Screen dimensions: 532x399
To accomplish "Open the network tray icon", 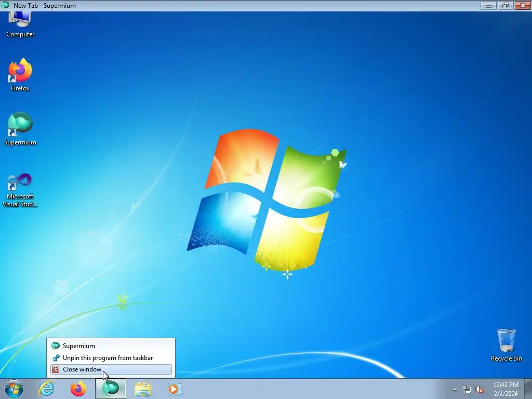I will coord(467,389).
